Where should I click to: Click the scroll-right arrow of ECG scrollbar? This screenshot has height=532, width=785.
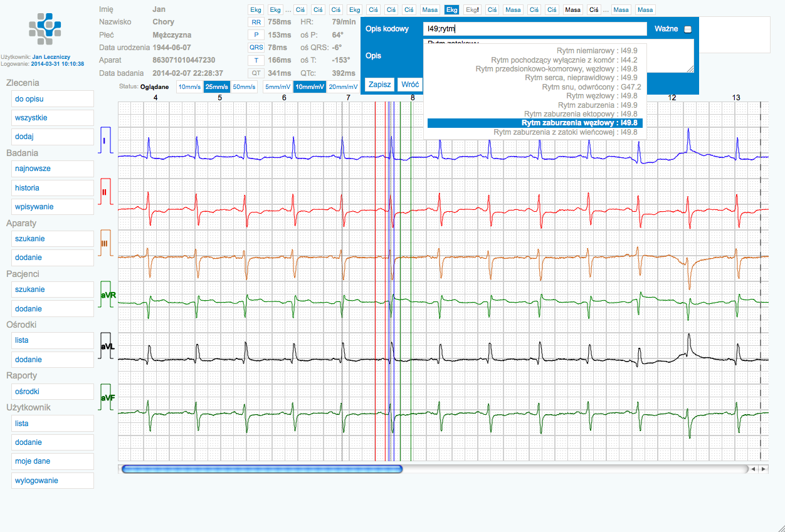click(764, 468)
